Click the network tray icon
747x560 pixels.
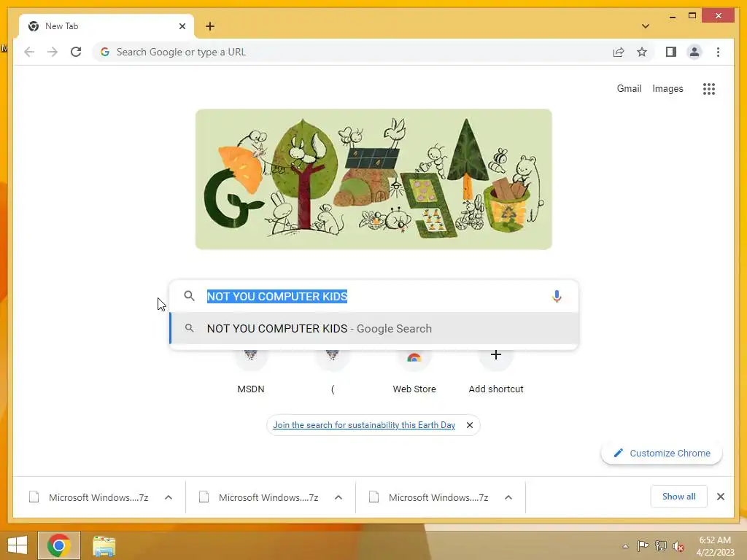(660, 546)
